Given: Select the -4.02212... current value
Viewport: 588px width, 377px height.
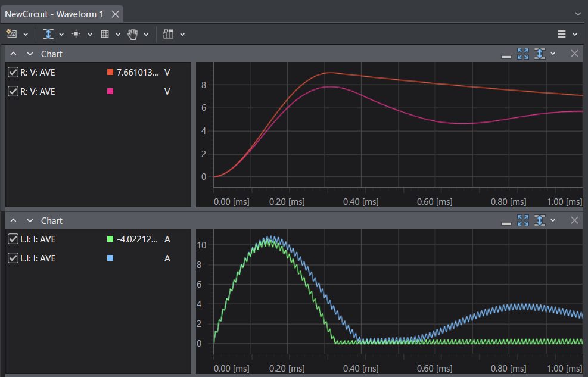Looking at the screenshot, I should click(137, 239).
